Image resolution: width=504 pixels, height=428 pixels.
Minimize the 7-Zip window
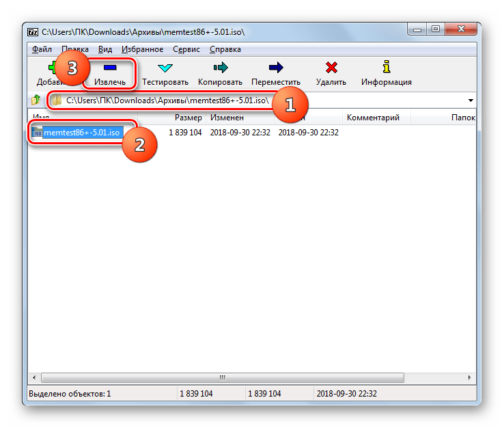click(x=417, y=29)
